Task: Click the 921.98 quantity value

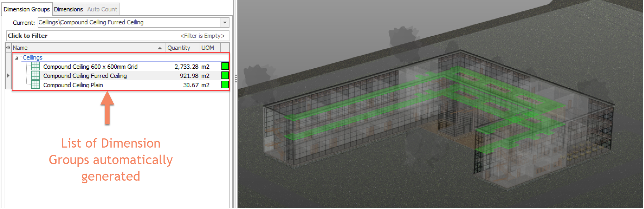Action: [x=189, y=76]
